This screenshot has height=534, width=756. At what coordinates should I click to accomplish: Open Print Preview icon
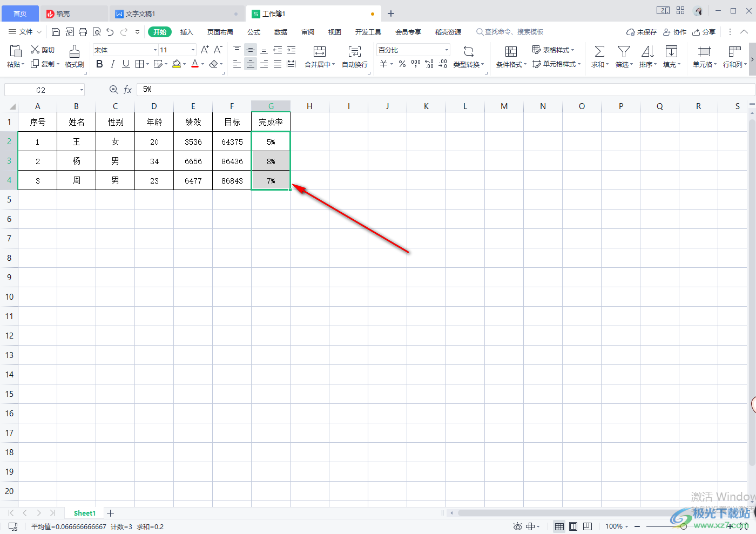click(97, 32)
